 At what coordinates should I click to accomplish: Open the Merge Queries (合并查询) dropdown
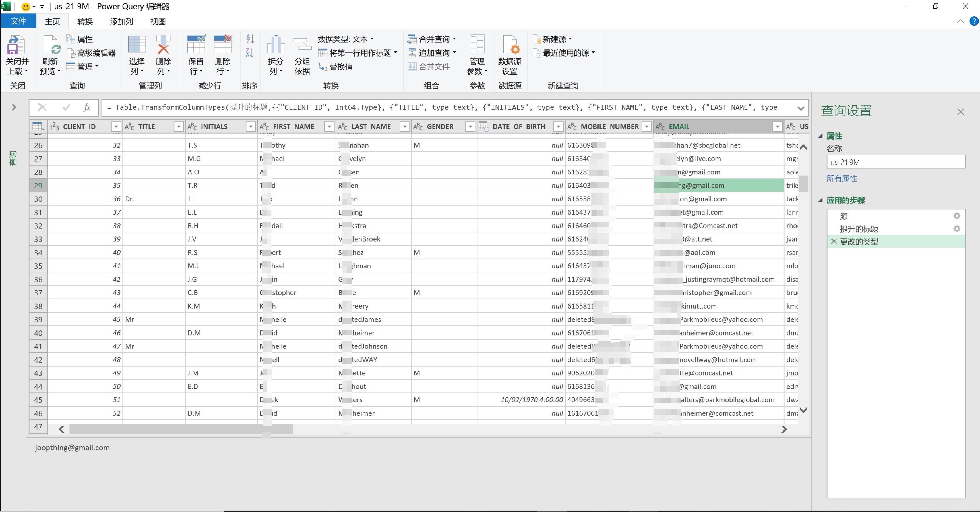432,39
